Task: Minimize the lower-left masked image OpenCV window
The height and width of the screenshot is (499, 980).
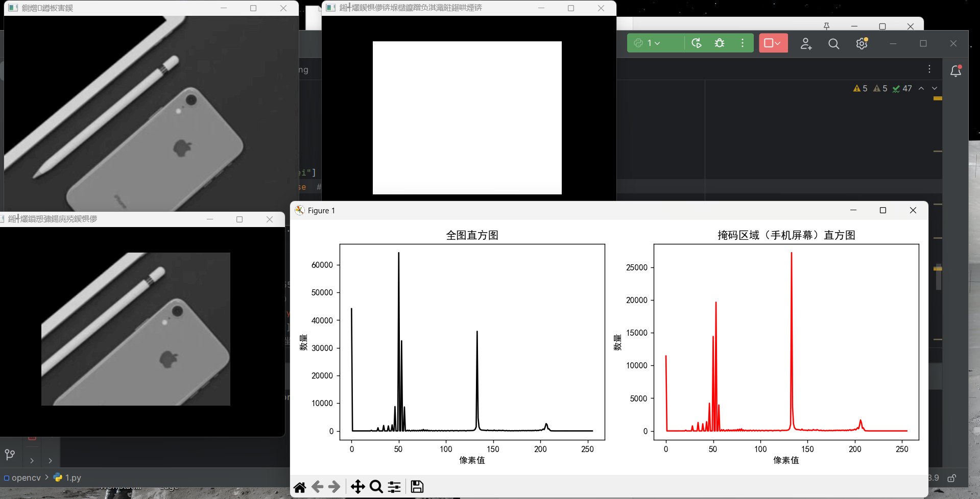Action: (x=210, y=219)
